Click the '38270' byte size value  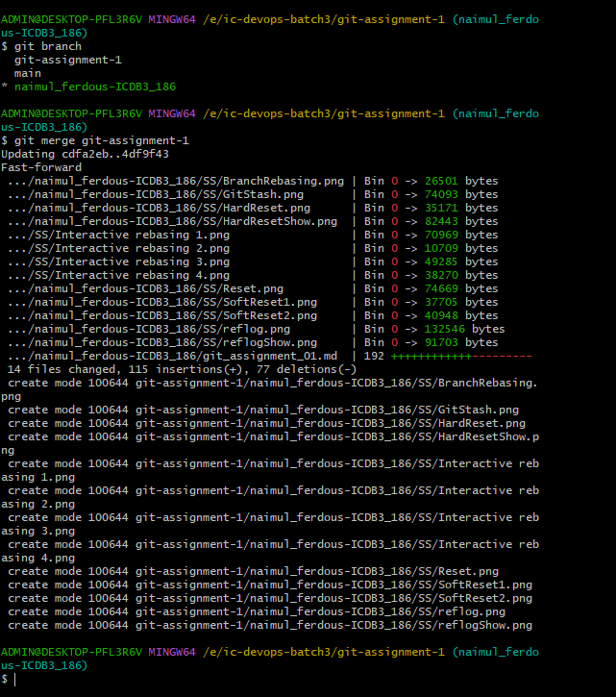[441, 275]
